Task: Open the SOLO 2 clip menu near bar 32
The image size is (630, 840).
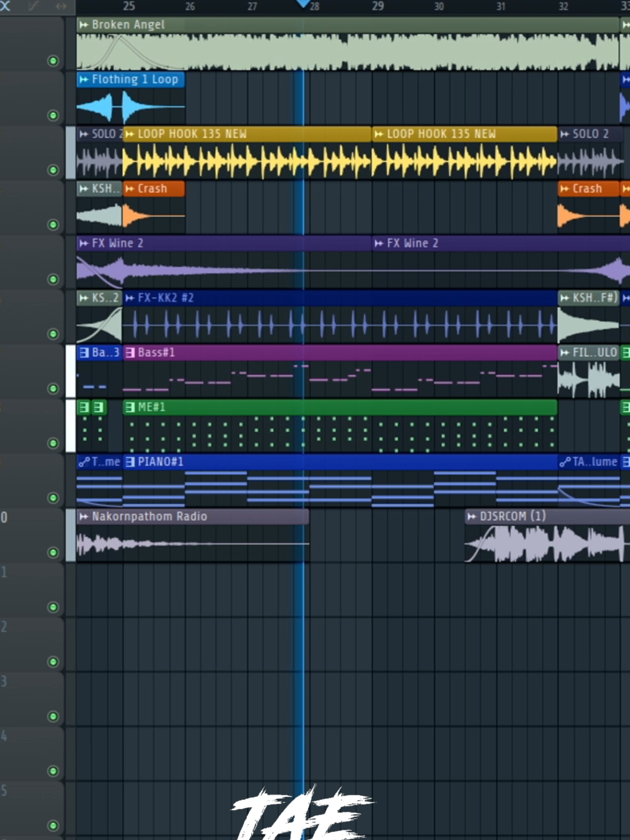Action: (x=565, y=134)
